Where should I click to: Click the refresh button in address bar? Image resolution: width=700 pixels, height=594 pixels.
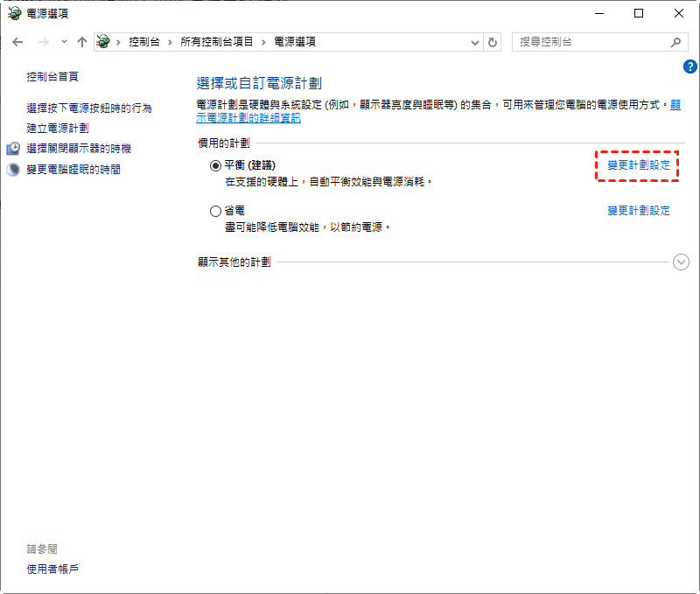coord(493,42)
